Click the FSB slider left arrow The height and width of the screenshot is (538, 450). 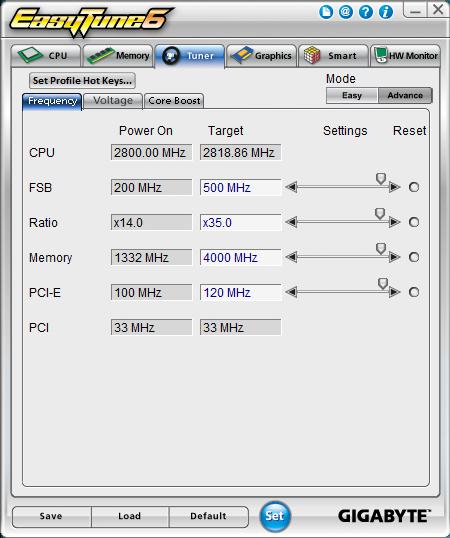coord(291,187)
